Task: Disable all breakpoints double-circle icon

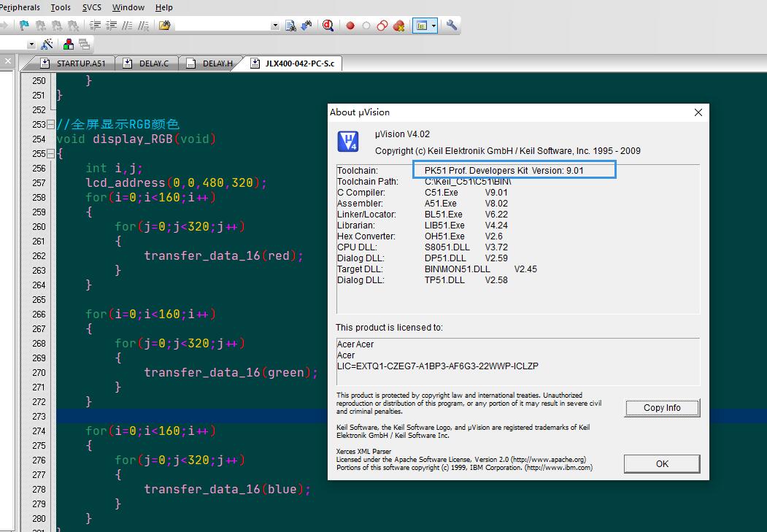Action: tap(382, 26)
